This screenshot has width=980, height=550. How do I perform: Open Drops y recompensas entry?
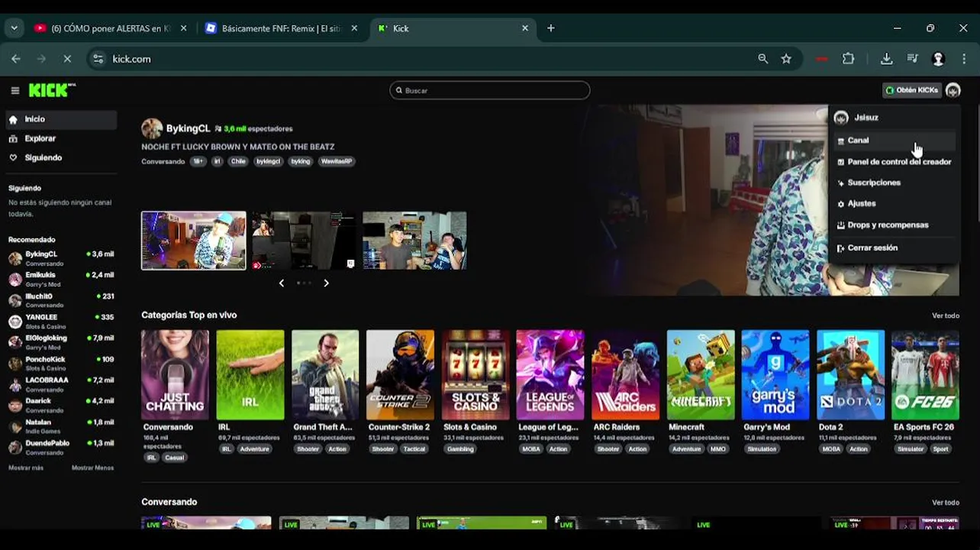[x=894, y=225]
